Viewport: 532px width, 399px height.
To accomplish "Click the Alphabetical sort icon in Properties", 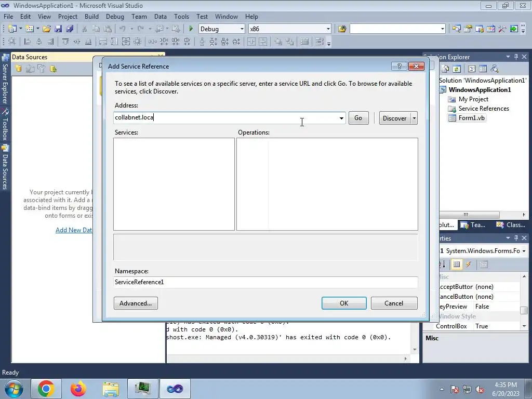I will (x=443, y=264).
